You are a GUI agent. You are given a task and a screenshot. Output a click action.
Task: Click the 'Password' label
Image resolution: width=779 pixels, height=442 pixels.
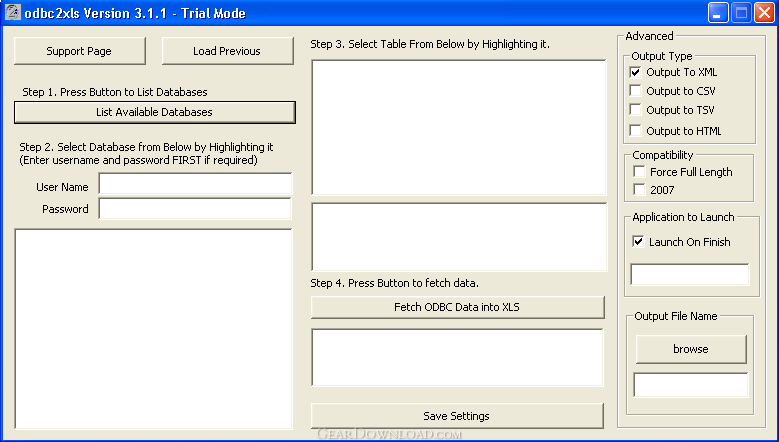pyautogui.click(x=65, y=209)
